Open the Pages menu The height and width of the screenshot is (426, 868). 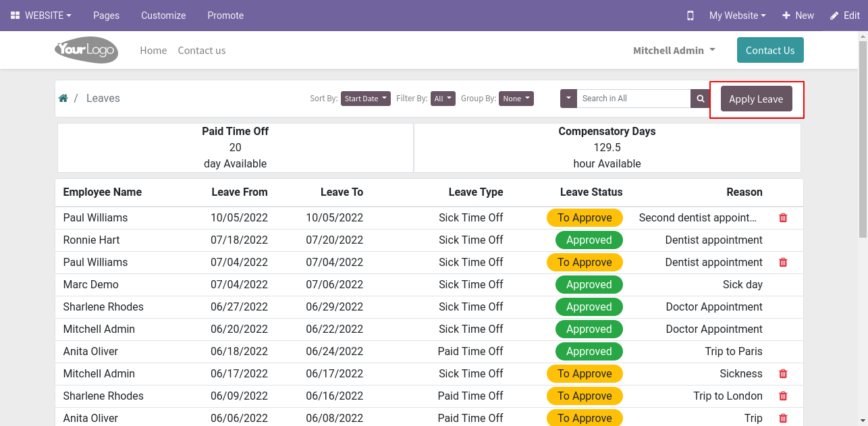click(107, 16)
